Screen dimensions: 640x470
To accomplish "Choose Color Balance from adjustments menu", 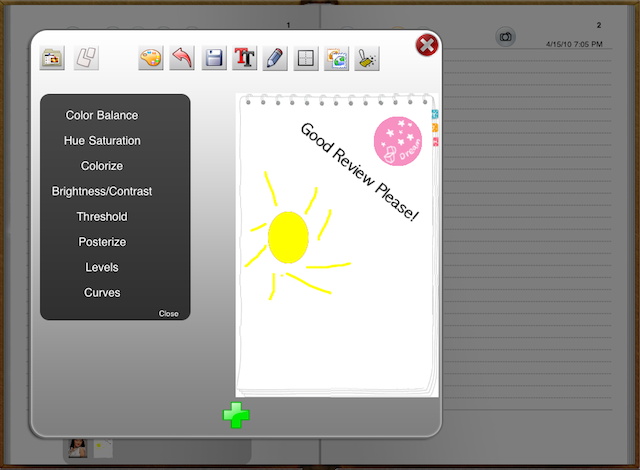I will (102, 116).
